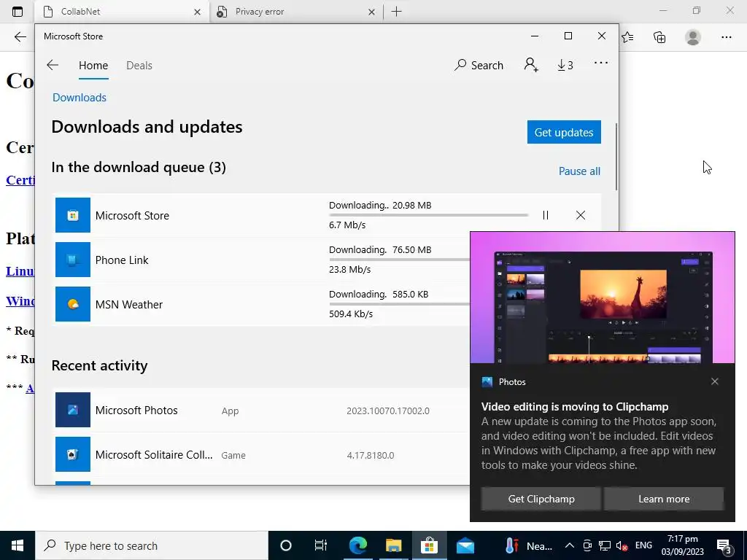Open downloads indicator showing 3
This screenshot has width=747, height=560.
pyautogui.click(x=565, y=65)
